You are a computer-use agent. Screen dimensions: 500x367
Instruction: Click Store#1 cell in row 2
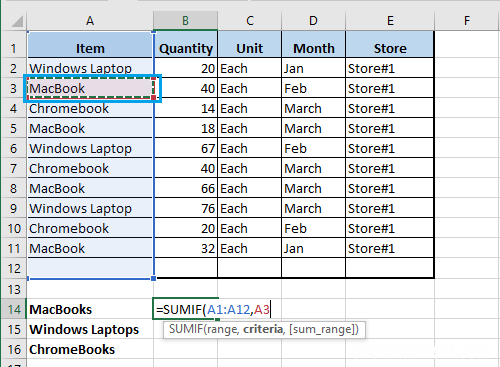click(390, 68)
